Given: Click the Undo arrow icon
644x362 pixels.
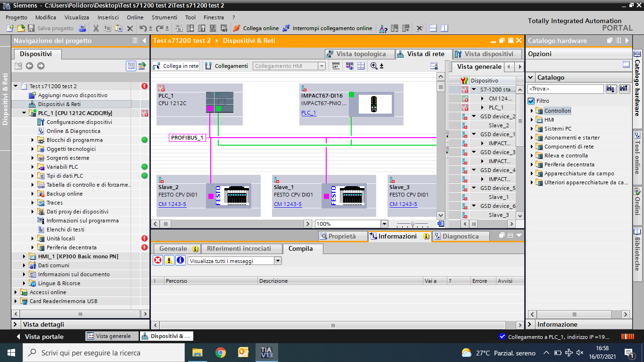Looking at the screenshot, I should pyautogui.click(x=143, y=28).
